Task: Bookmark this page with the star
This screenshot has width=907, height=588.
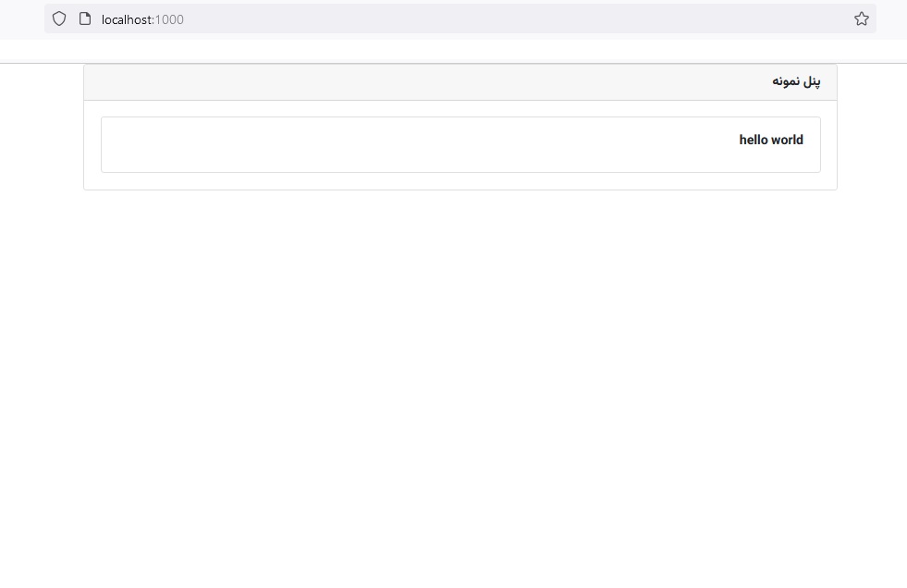Action: point(862,18)
